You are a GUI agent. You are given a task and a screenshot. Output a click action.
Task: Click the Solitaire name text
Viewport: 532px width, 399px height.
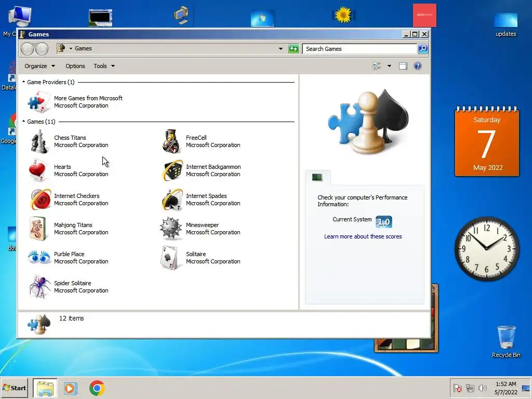pyautogui.click(x=196, y=254)
